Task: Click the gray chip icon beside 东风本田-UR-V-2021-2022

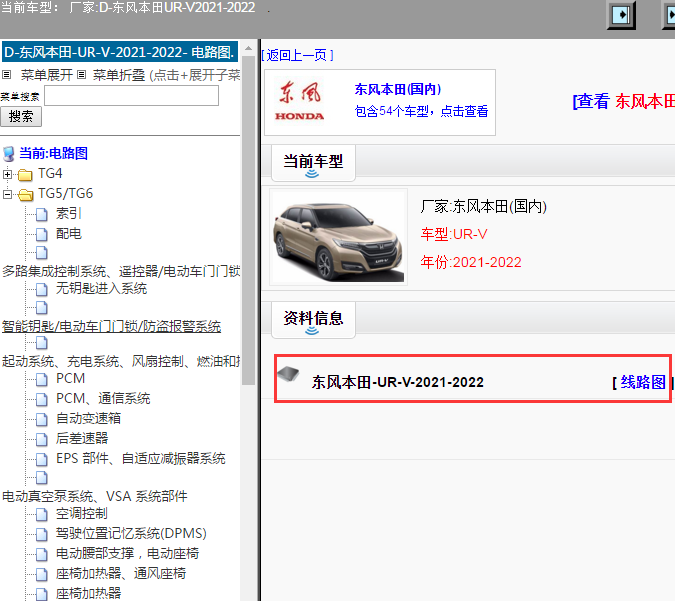Action: click(x=288, y=374)
